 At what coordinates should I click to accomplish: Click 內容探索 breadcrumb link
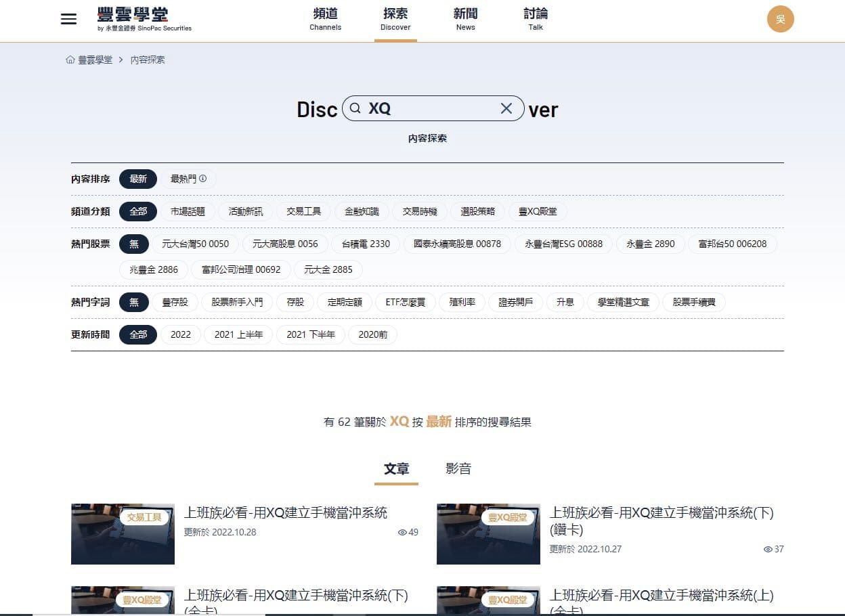[x=148, y=60]
